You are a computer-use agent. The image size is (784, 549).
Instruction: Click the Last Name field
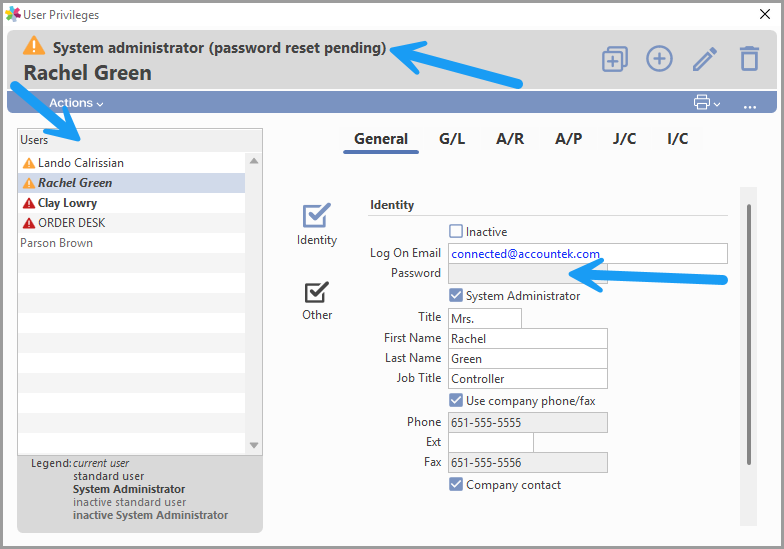tap(528, 358)
